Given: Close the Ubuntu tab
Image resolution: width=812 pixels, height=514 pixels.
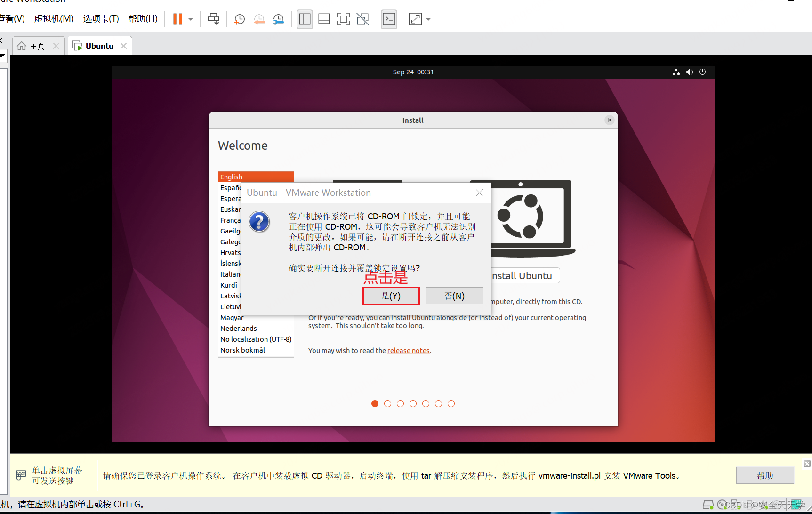Looking at the screenshot, I should (123, 46).
